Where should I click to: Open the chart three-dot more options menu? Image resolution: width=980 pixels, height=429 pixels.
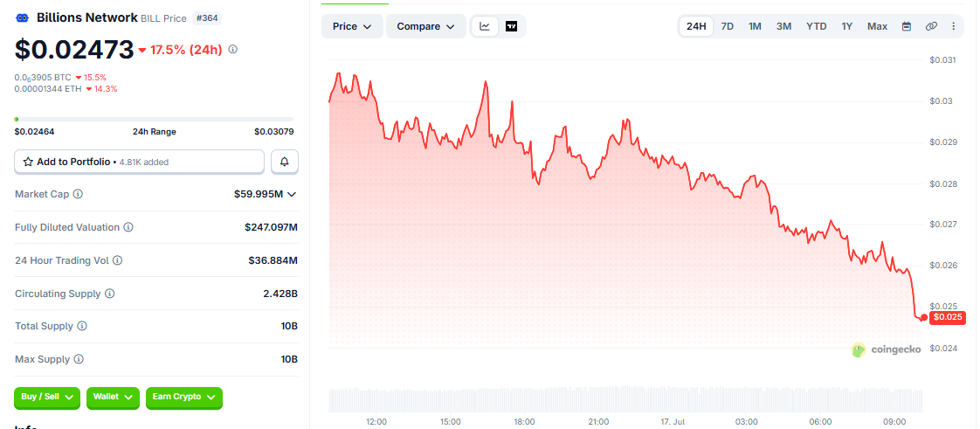(x=953, y=26)
